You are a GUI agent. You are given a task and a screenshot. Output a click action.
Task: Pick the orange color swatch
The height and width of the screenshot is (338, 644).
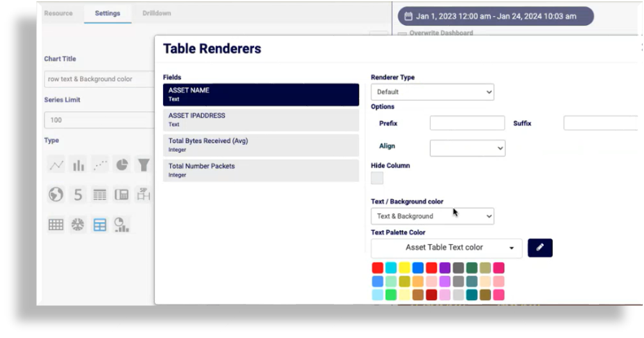[418, 281]
